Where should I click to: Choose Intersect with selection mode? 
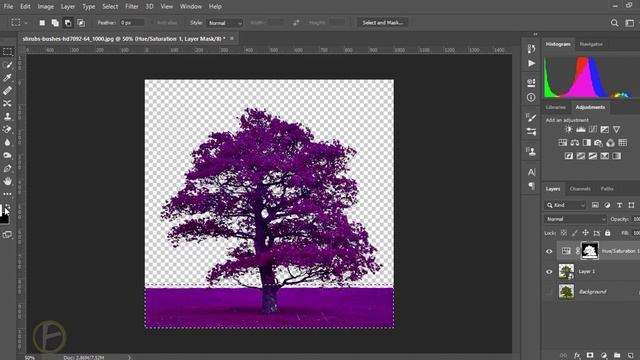tap(81, 23)
